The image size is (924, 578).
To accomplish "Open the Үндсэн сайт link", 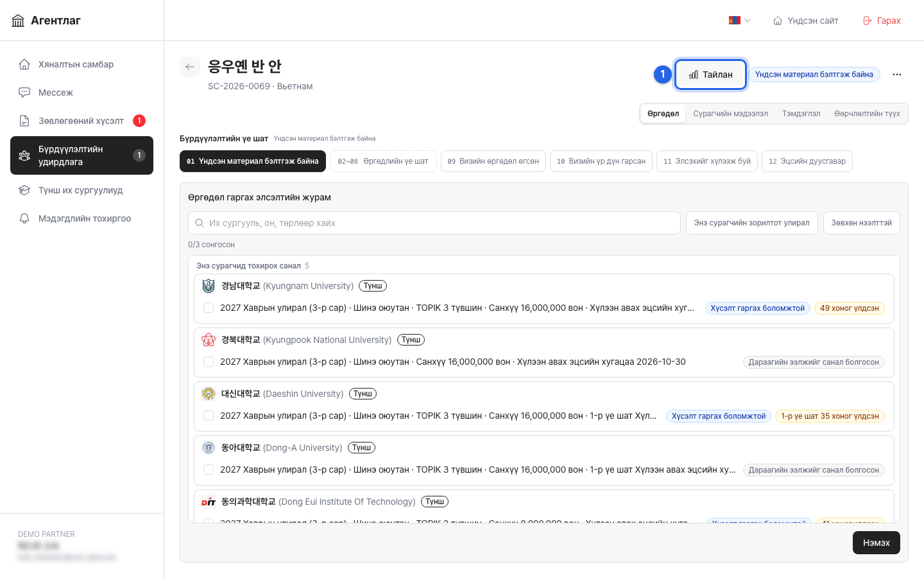I will point(806,21).
